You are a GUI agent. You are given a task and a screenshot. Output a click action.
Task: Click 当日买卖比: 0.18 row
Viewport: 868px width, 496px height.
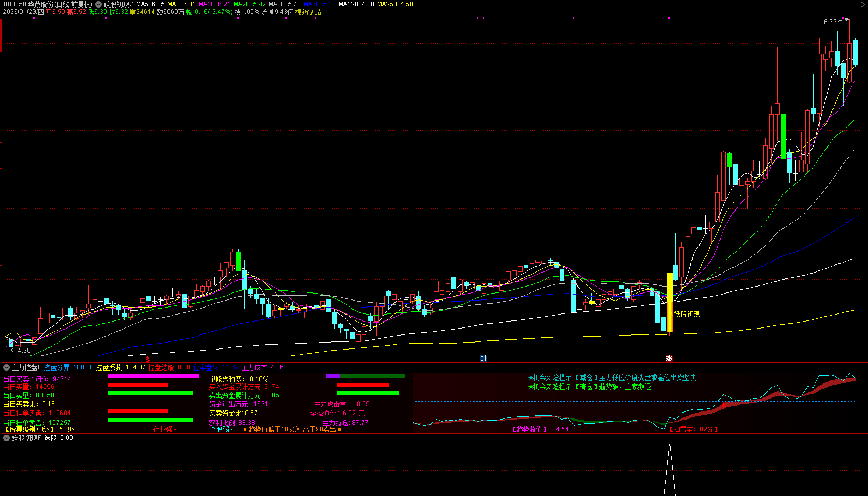29,404
